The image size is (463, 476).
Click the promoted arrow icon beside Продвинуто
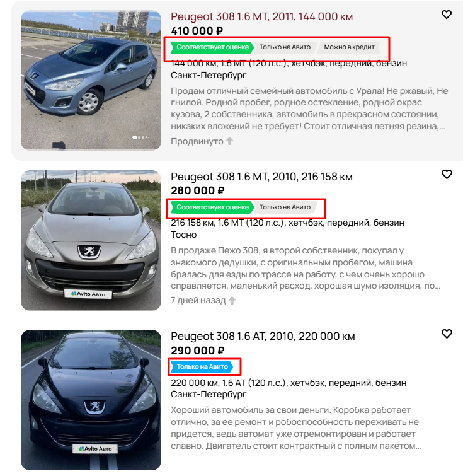tap(230, 141)
